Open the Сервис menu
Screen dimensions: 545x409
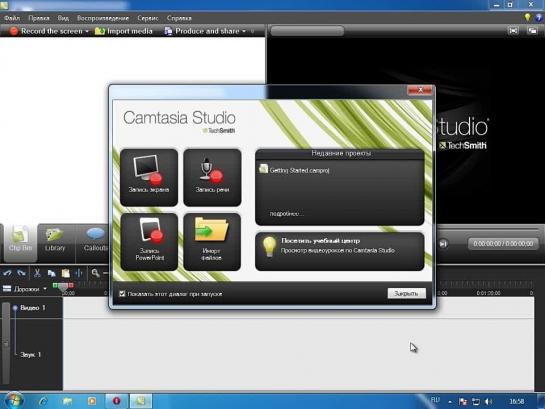(x=148, y=18)
